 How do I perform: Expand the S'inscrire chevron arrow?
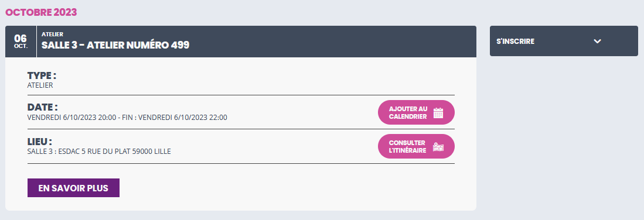click(x=598, y=41)
